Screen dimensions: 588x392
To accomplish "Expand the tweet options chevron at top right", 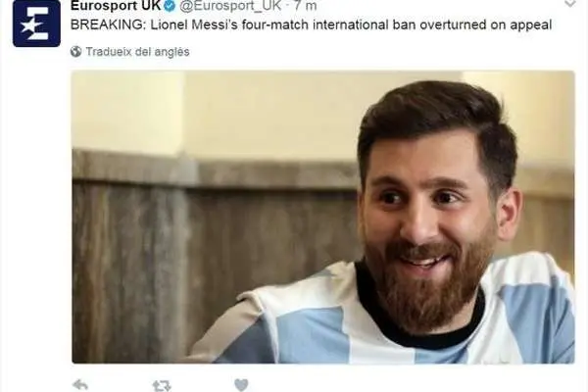I will (570, 4).
